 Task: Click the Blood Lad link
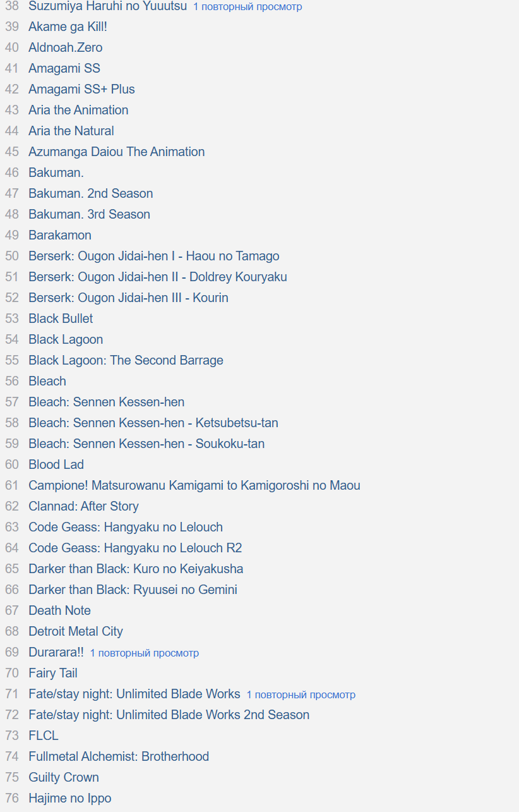tap(56, 464)
